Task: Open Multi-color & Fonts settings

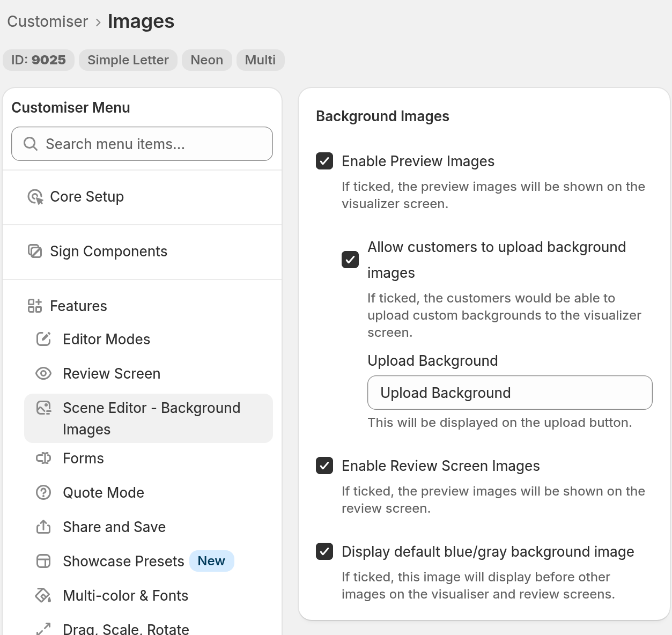Action: (x=149, y=595)
